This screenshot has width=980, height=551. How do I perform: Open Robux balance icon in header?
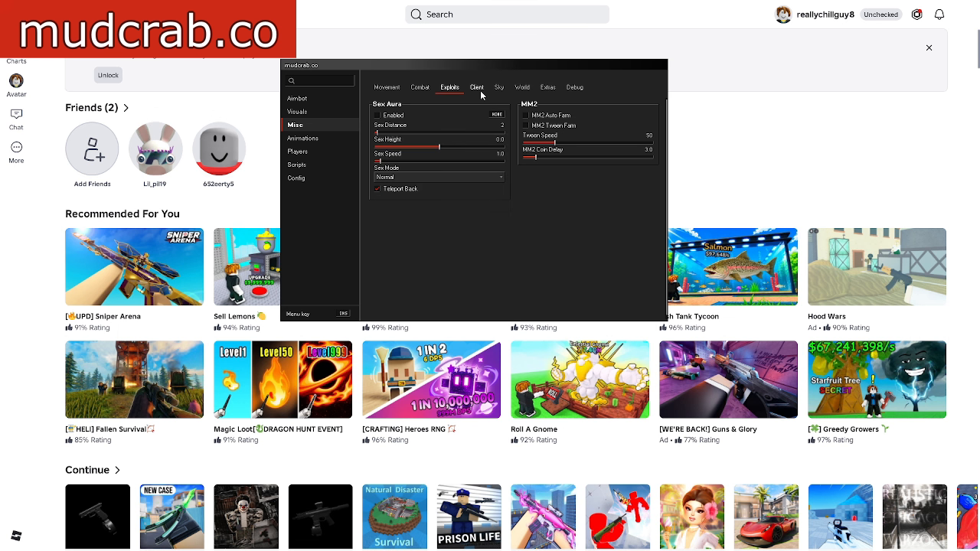pyautogui.click(x=916, y=15)
